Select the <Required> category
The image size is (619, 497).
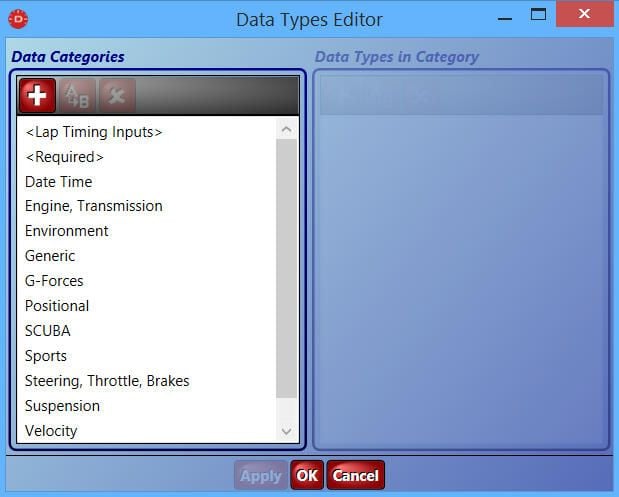(x=147, y=157)
